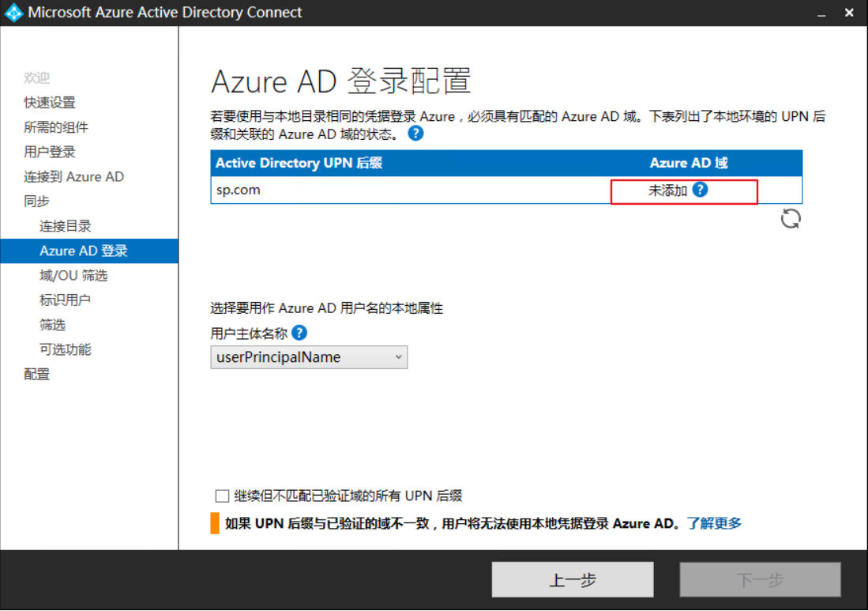
Task: Select 快速设置 in the sidebar
Action: coord(51,102)
